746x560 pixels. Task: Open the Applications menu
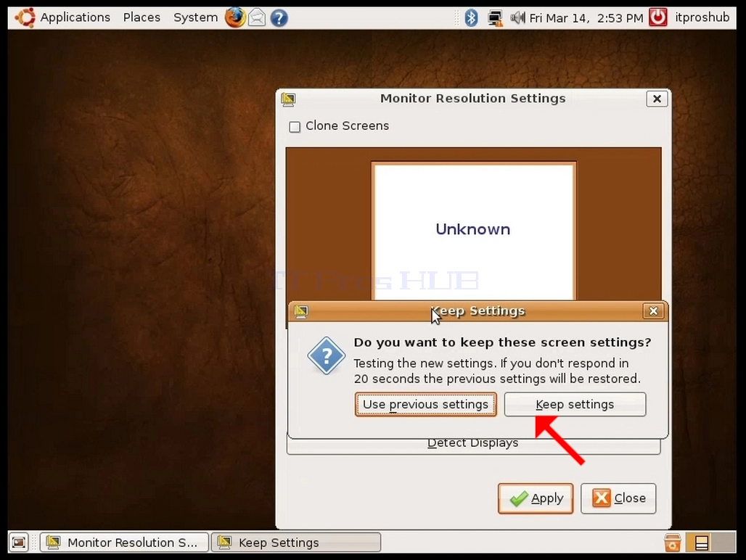75,17
